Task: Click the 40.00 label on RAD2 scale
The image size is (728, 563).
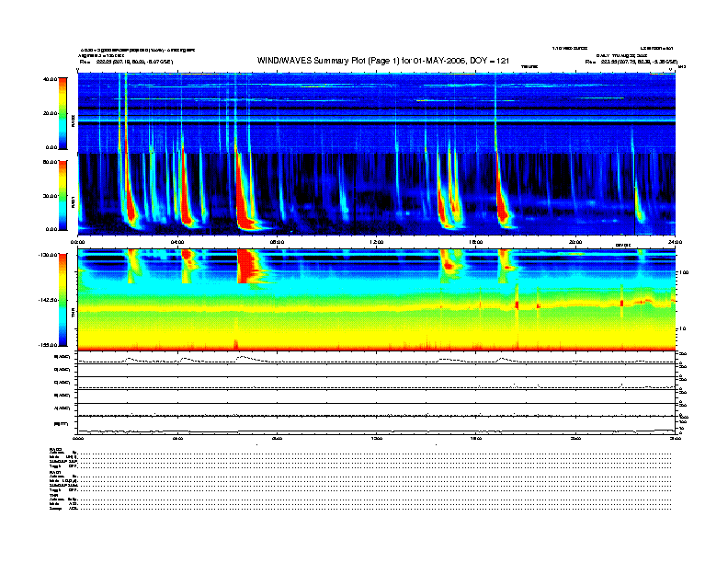Action: tap(50, 79)
